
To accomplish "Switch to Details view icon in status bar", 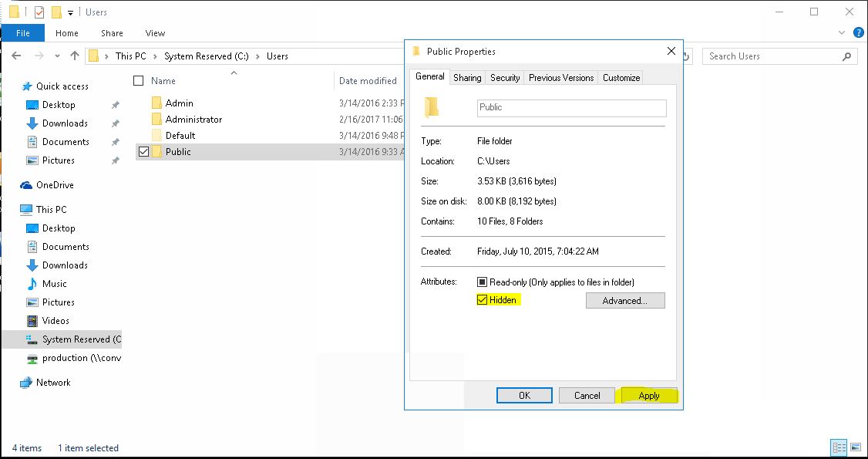I will tap(839, 447).
